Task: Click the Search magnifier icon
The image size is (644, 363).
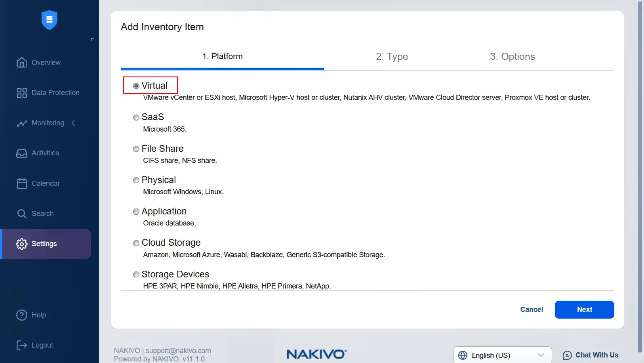Action: (x=22, y=214)
